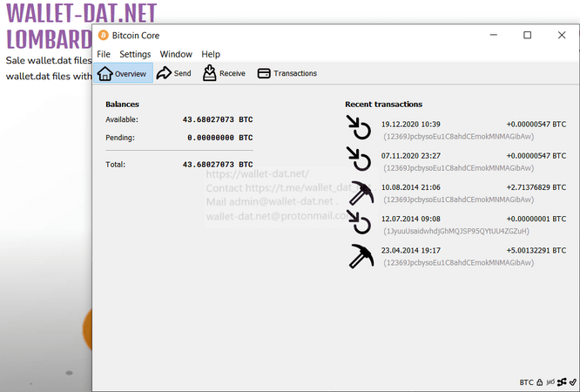Maximize the Bitcoin Core window
This screenshot has width=580, height=392.
coord(528,35)
